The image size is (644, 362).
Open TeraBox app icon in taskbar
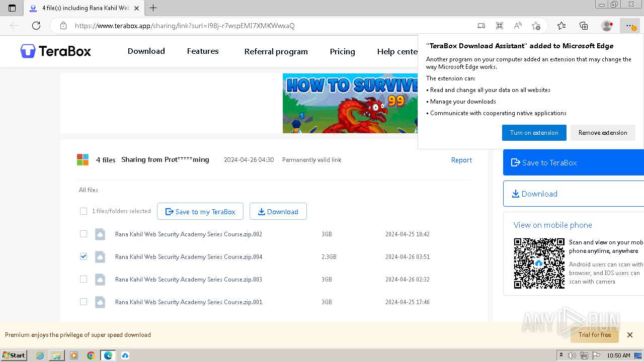coord(125,355)
